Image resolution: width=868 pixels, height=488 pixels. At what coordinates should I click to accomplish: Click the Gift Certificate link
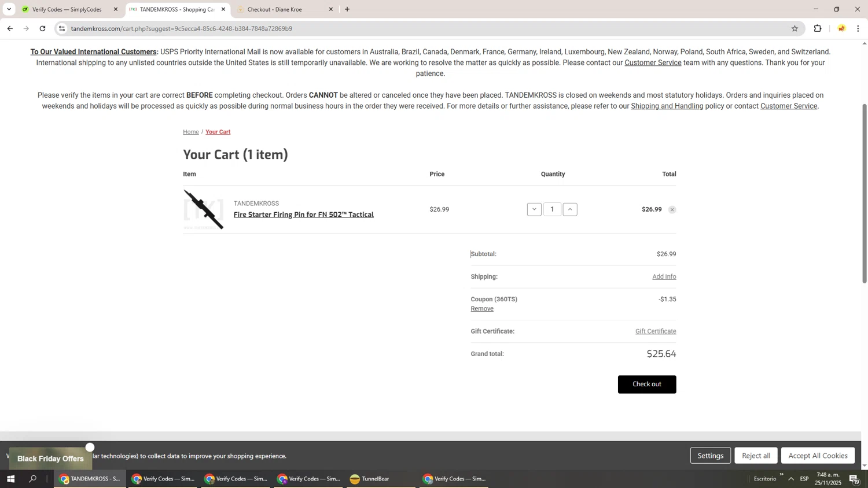(656, 331)
